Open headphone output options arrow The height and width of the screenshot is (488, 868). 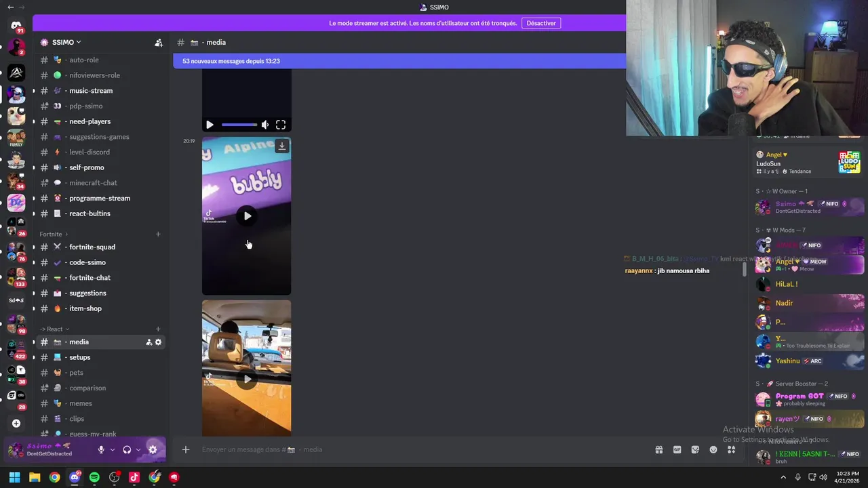point(138,449)
